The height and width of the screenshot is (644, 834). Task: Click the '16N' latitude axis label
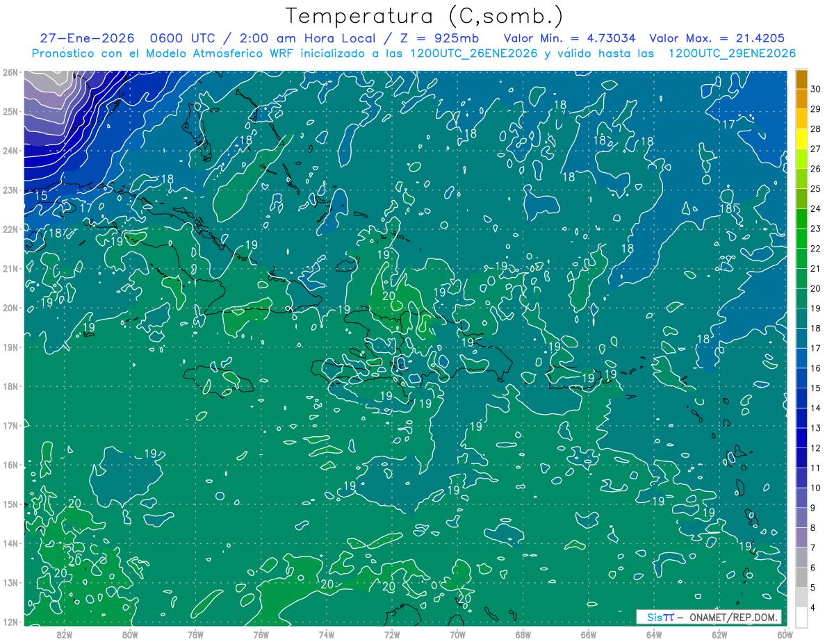point(10,465)
